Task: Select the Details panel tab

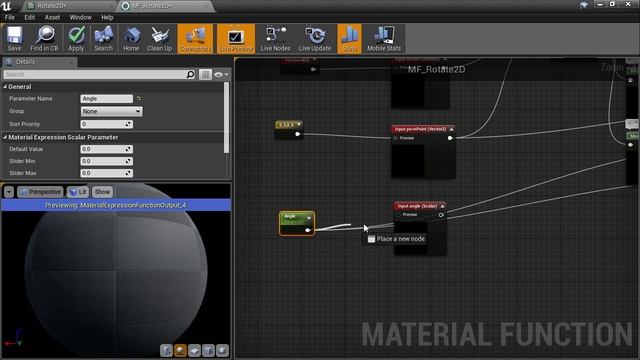Action: [x=39, y=62]
